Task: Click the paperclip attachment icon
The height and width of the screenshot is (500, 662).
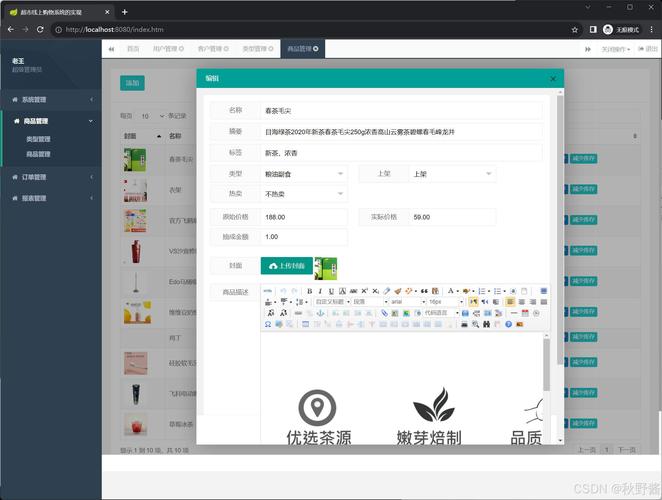Action: tap(384, 313)
